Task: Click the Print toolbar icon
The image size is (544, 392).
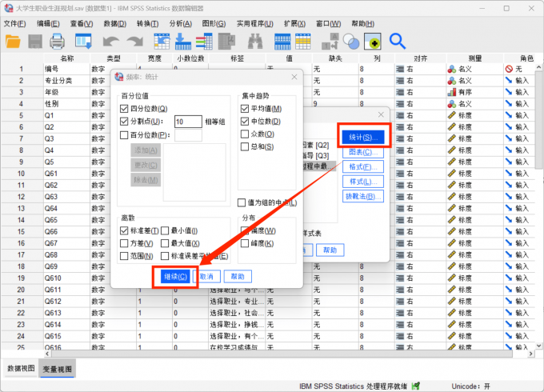Action: tap(58, 40)
